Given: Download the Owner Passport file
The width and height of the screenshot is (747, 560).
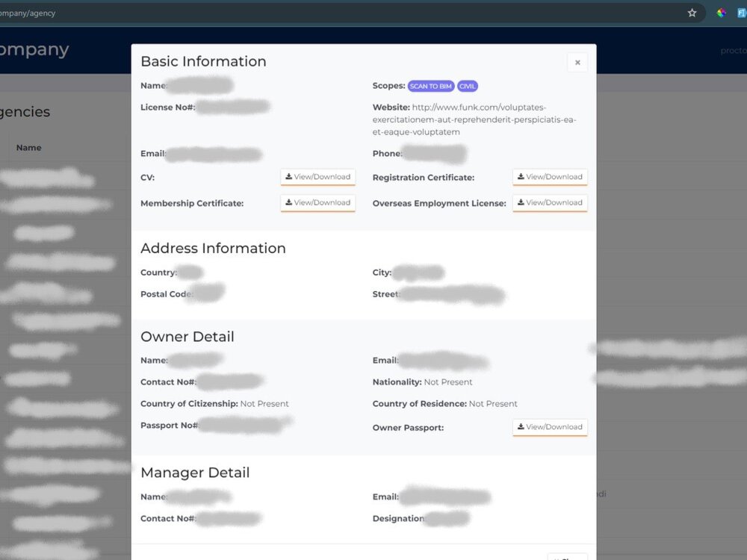Looking at the screenshot, I should click(550, 426).
